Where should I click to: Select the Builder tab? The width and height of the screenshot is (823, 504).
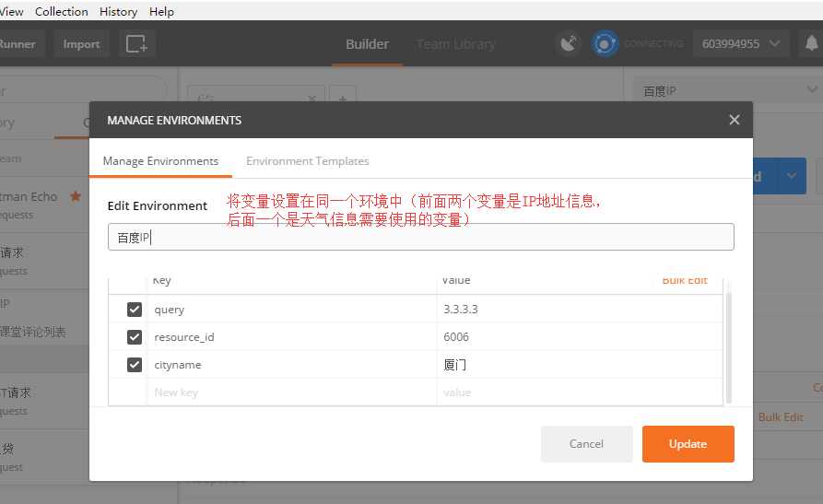pyautogui.click(x=367, y=44)
